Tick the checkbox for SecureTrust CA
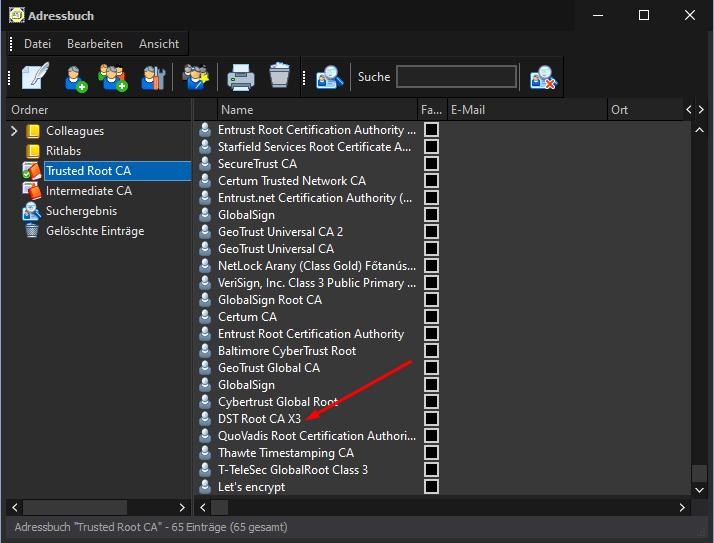Screen dimensions: 714x543 (x=431, y=164)
